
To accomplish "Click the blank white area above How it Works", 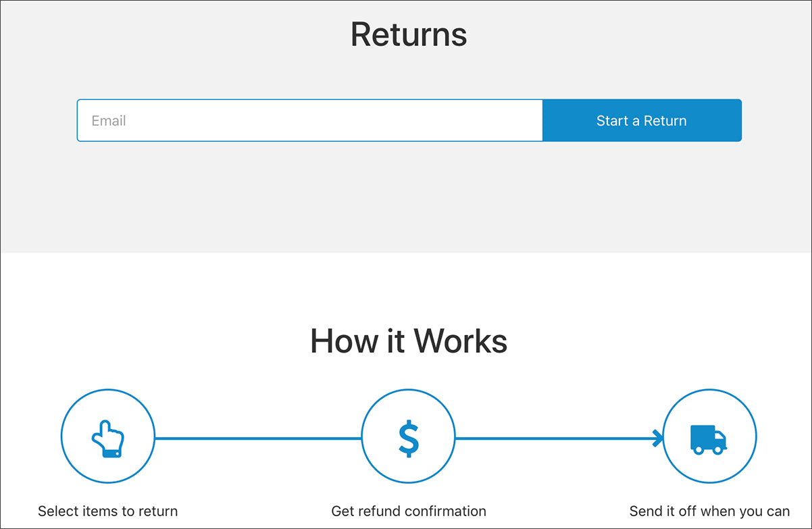I will (x=405, y=284).
